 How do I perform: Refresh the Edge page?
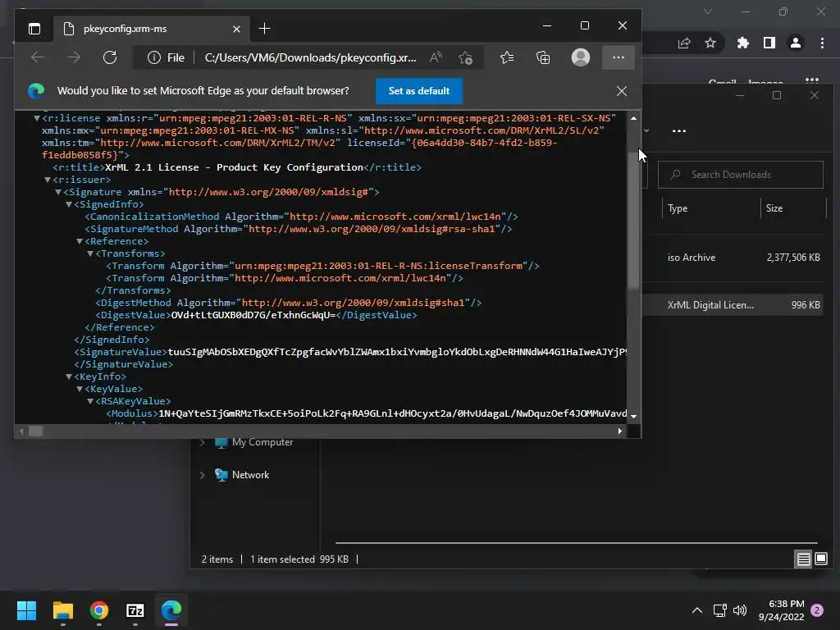coord(110,57)
